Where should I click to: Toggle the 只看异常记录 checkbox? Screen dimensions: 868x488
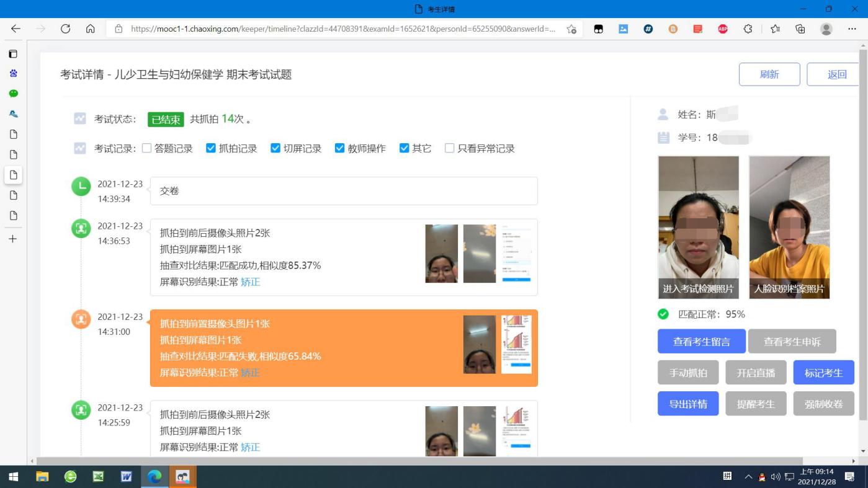[450, 148]
